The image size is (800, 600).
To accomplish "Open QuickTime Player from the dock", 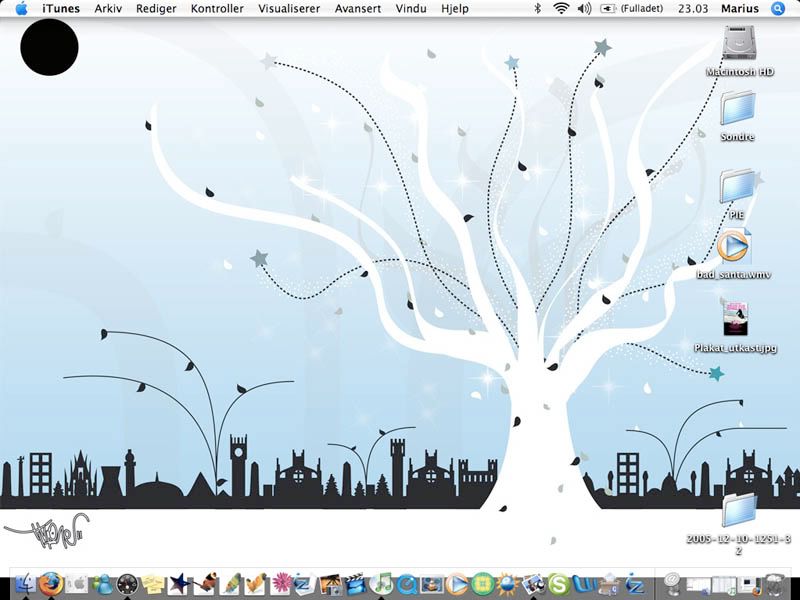I will coord(407,583).
